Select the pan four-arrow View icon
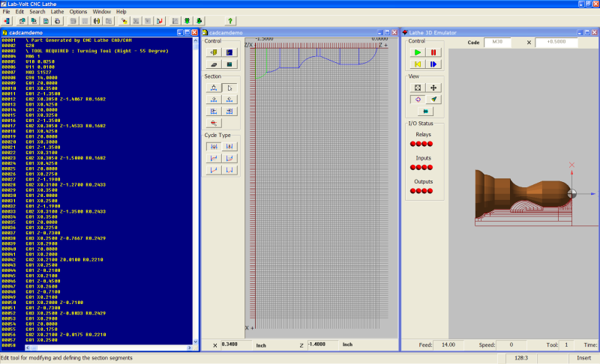The height and width of the screenshot is (364, 600). point(433,88)
